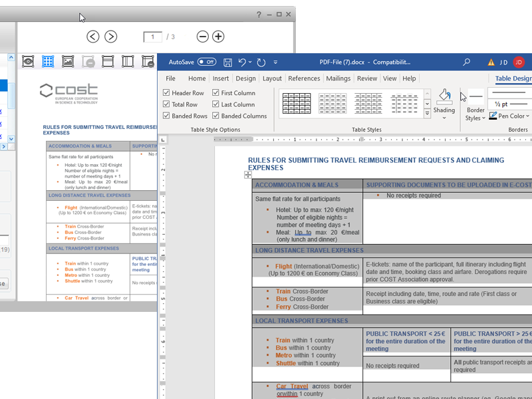The width and height of the screenshot is (532, 399).
Task: Select the blue table grid tool
Action: click(48, 61)
